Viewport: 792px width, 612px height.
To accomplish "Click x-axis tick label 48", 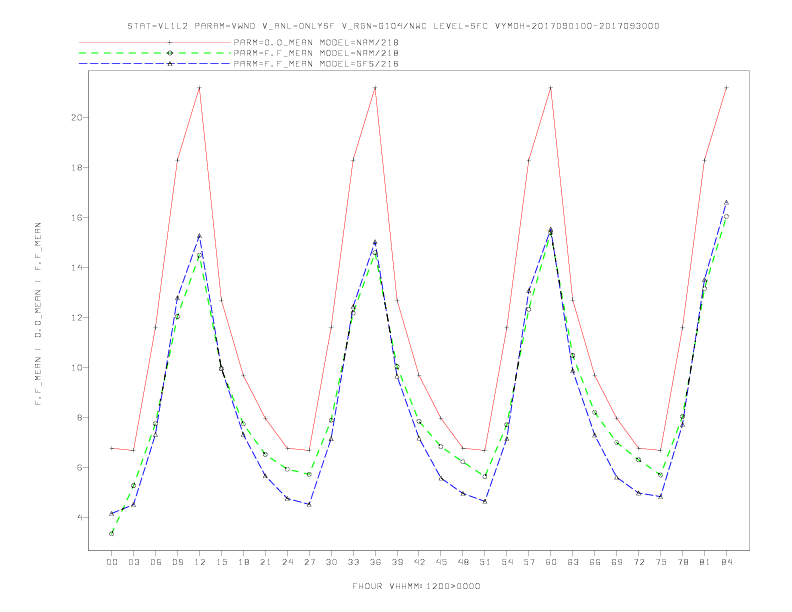I will (x=463, y=562).
